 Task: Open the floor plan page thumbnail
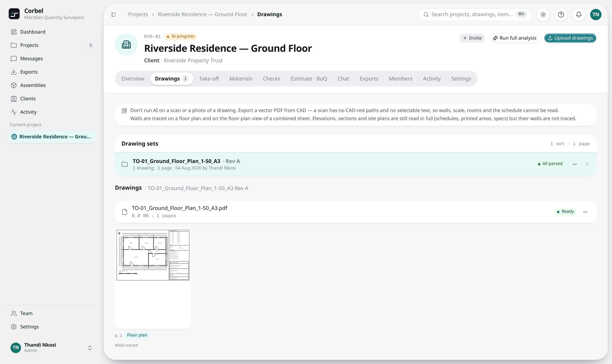[x=153, y=255]
